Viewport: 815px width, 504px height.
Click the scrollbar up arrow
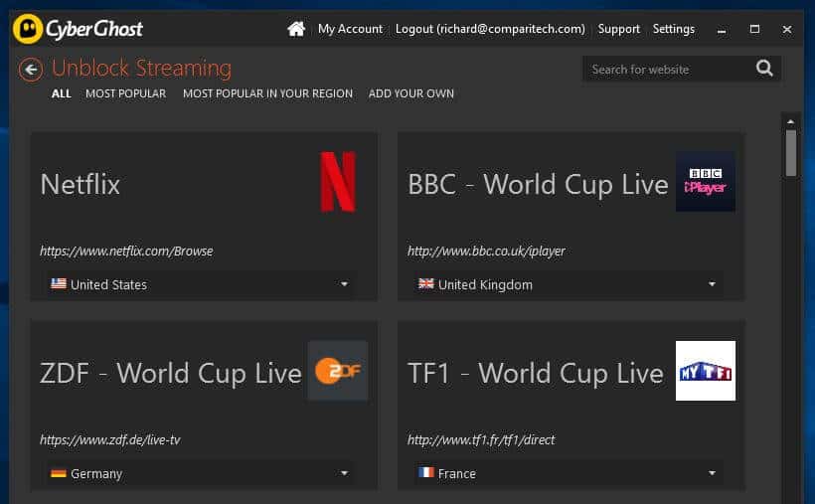coord(790,121)
